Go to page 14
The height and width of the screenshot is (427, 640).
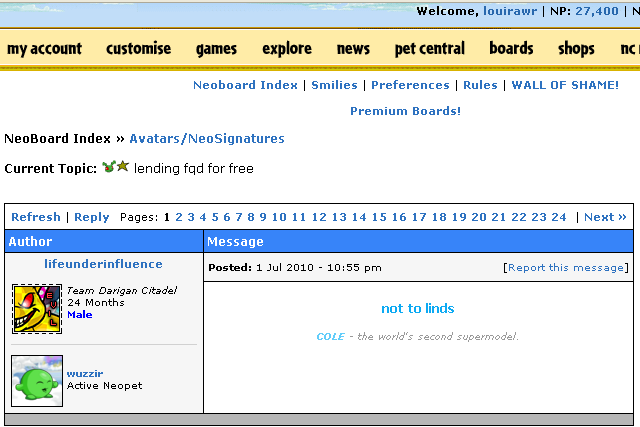click(359, 217)
